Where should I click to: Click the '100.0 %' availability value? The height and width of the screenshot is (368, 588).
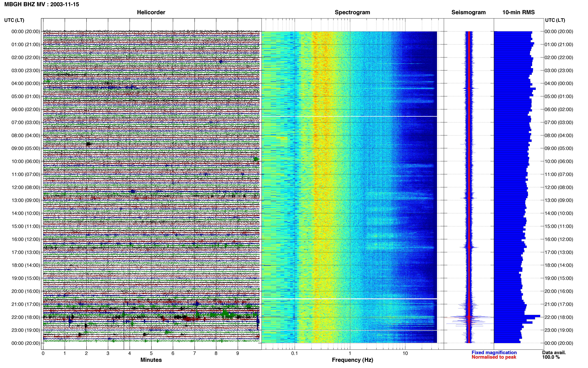point(551,357)
